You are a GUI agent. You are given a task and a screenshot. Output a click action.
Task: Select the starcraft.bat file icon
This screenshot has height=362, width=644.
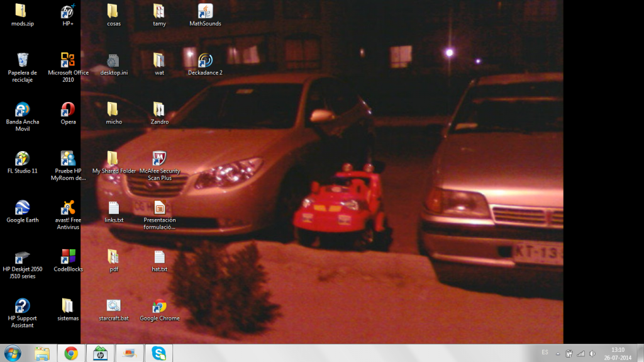[113, 307]
